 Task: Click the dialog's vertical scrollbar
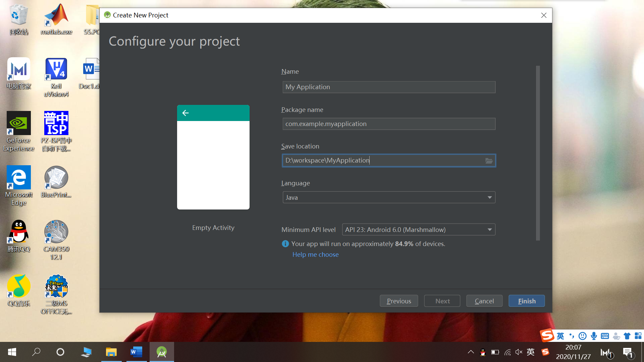click(538, 153)
